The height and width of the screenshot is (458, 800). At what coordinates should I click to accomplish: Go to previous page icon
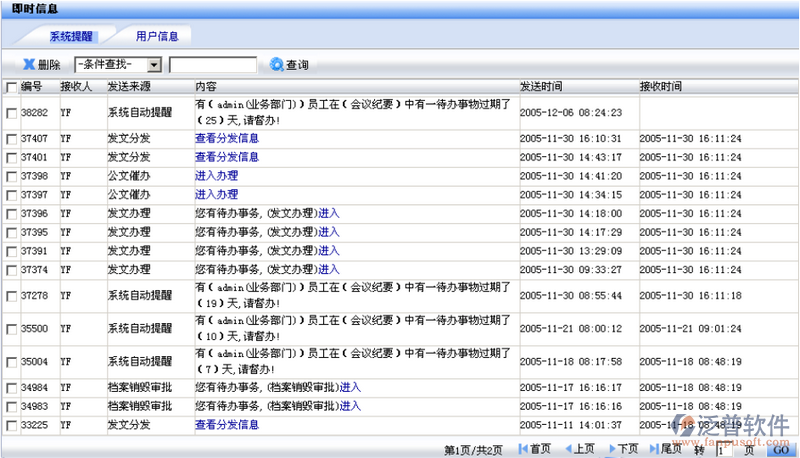[x=566, y=449]
